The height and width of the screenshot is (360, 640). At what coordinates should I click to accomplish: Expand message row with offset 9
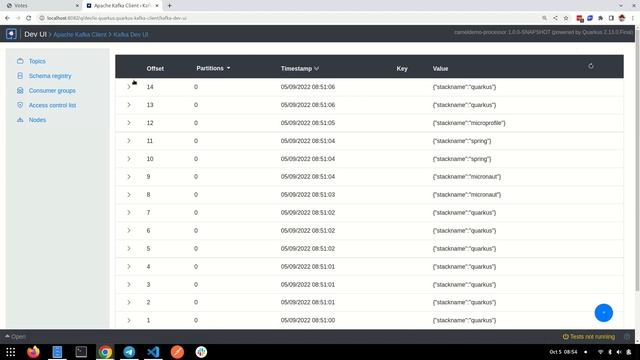[129, 177]
